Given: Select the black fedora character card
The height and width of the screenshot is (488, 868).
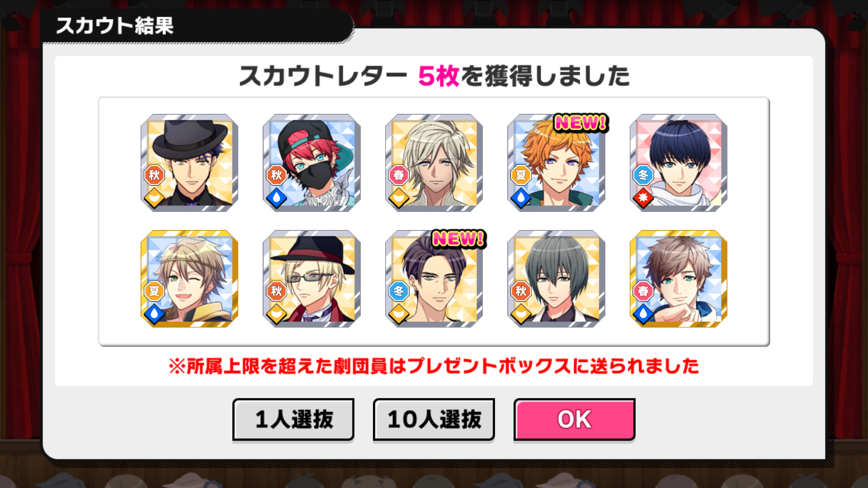Looking at the screenshot, I should tap(189, 163).
